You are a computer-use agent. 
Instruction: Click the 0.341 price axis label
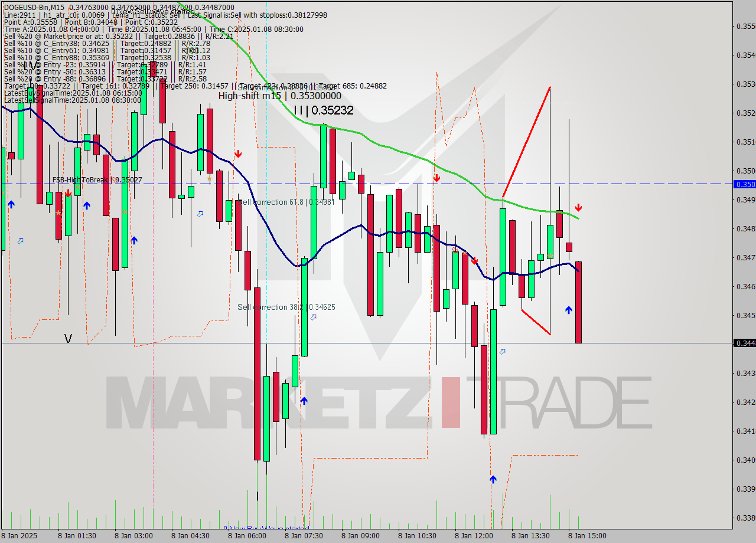pyautogui.click(x=746, y=431)
